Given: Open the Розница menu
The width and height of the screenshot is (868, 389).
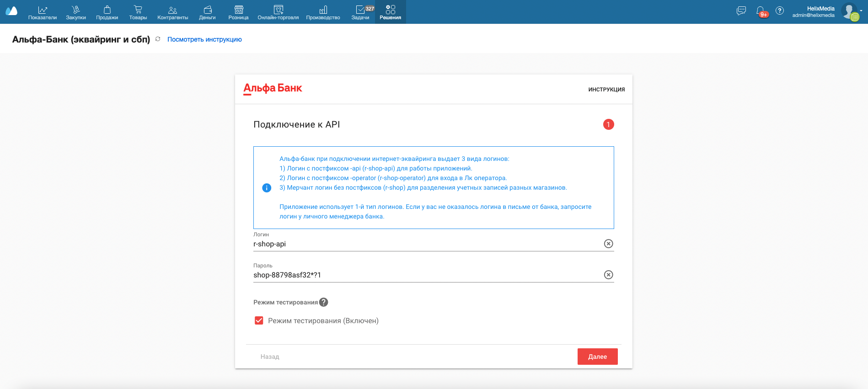Looking at the screenshot, I should pos(239,12).
